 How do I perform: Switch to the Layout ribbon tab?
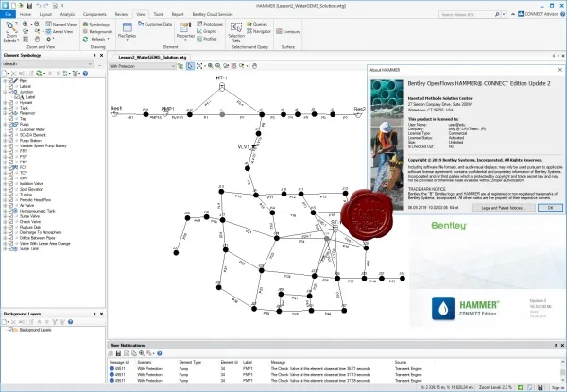pyautogui.click(x=45, y=14)
